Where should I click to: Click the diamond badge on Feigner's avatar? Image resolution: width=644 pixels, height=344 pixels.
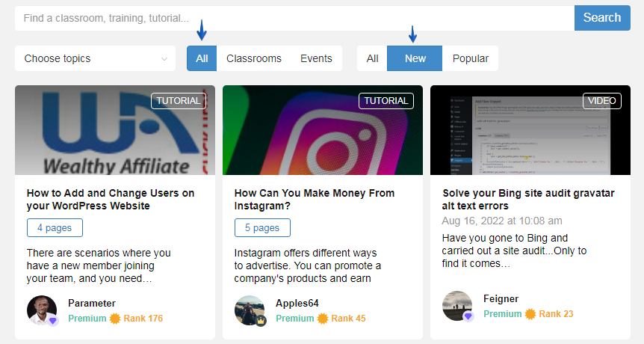pos(468,316)
